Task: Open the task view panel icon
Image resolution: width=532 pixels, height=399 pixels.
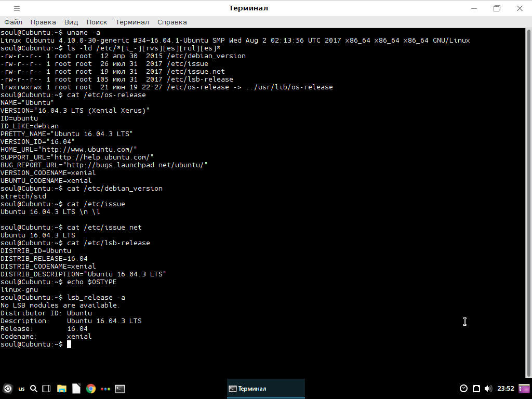Action: pyautogui.click(x=46, y=389)
